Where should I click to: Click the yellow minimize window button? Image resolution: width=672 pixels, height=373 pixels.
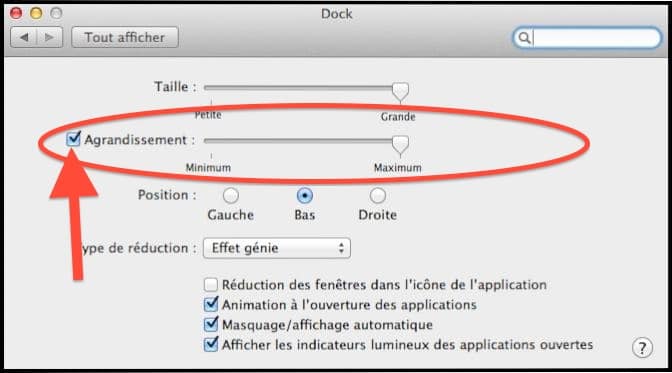coord(36,13)
